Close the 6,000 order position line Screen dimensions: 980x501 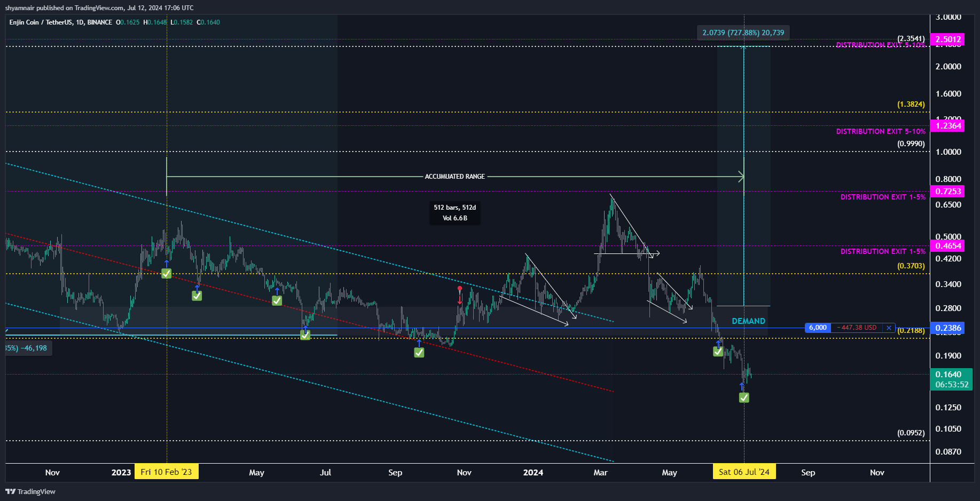[x=889, y=328]
